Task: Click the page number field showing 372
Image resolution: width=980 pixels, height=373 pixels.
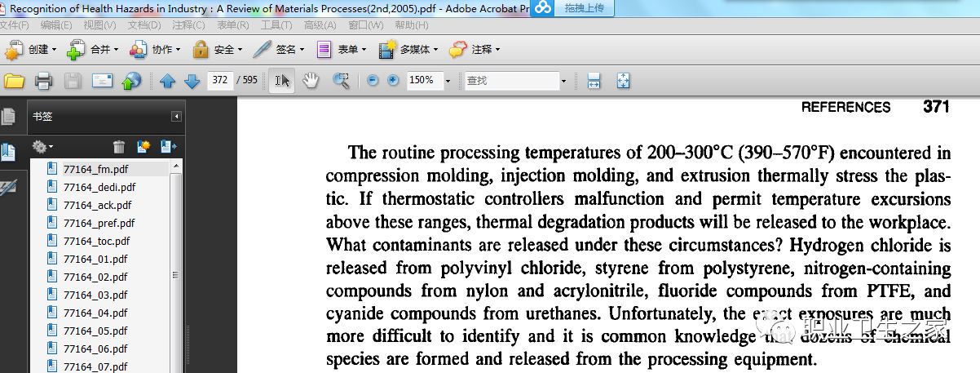Action: (x=220, y=81)
